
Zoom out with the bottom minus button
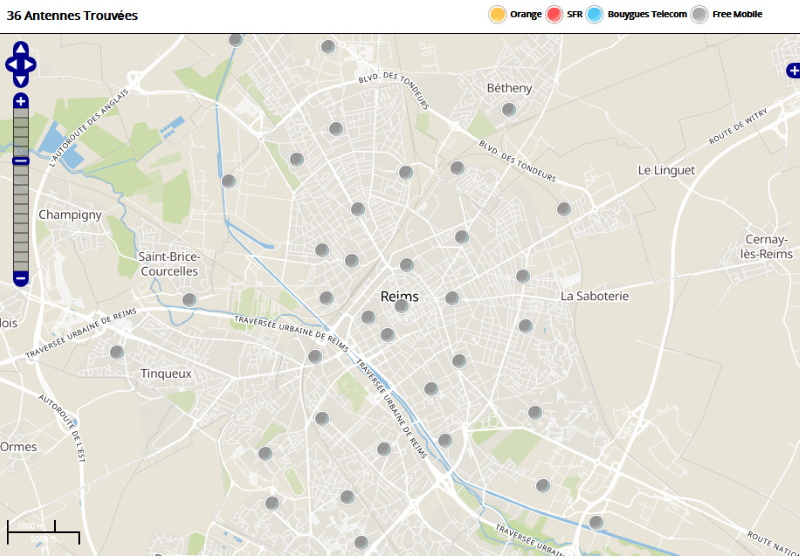click(21, 277)
